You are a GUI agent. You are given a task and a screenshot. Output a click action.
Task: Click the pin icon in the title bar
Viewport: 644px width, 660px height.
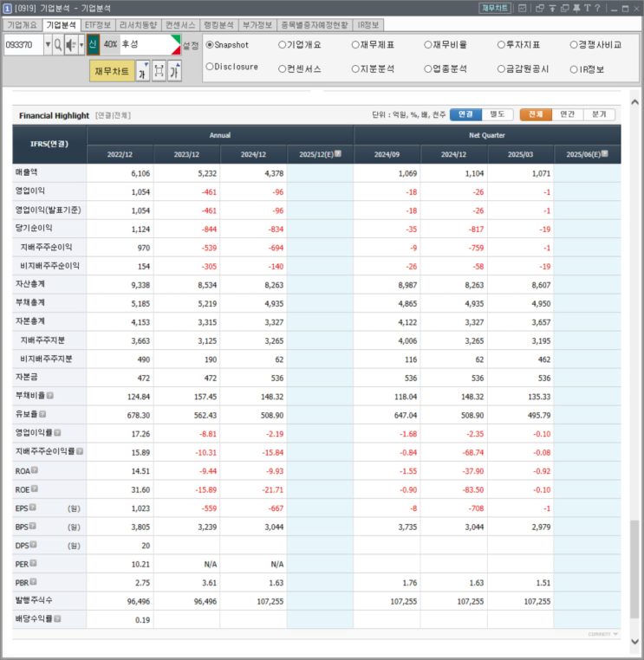tap(576, 8)
